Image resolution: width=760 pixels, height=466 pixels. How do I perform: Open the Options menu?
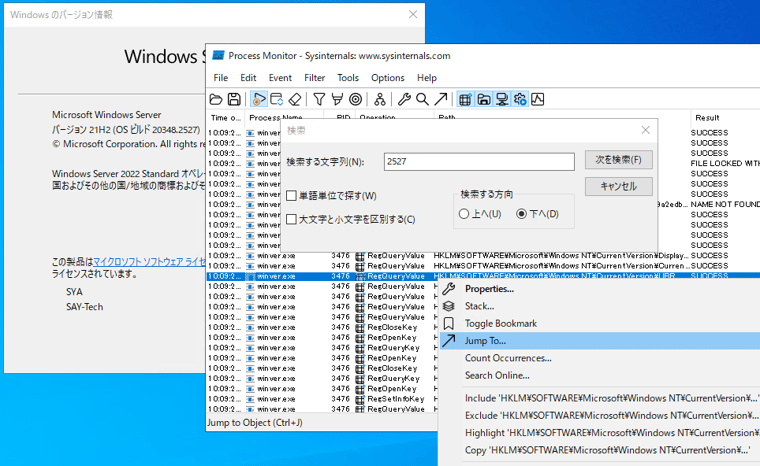click(388, 78)
